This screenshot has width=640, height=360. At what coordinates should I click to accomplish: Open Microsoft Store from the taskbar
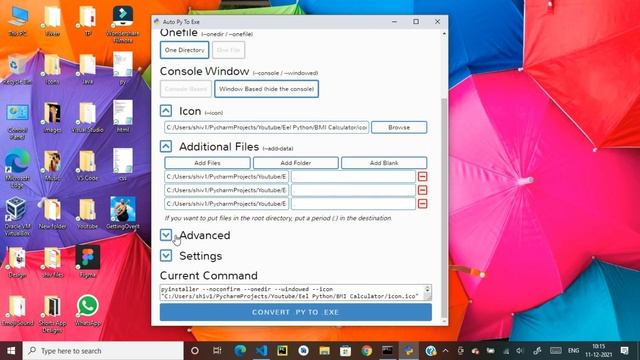tap(346, 351)
